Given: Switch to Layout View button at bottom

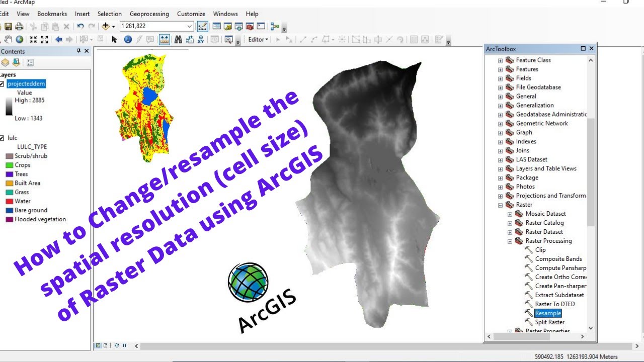Looking at the screenshot, I should pyautogui.click(x=105, y=345).
